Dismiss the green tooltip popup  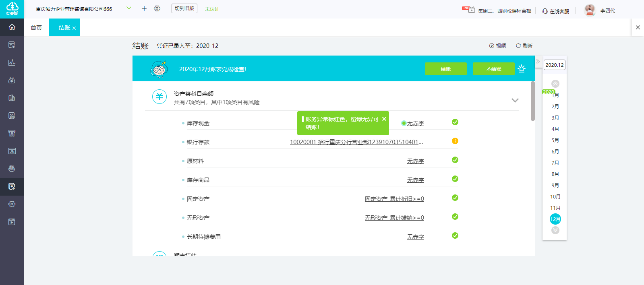pyautogui.click(x=384, y=119)
